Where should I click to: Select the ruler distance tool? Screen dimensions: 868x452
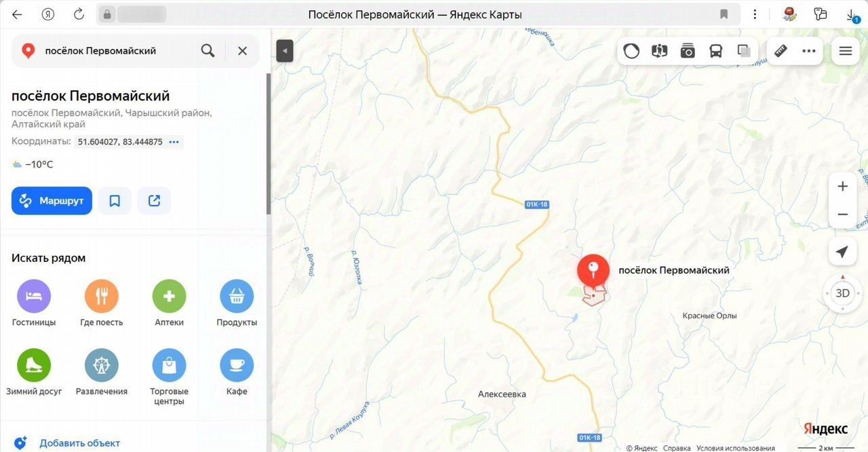click(781, 51)
